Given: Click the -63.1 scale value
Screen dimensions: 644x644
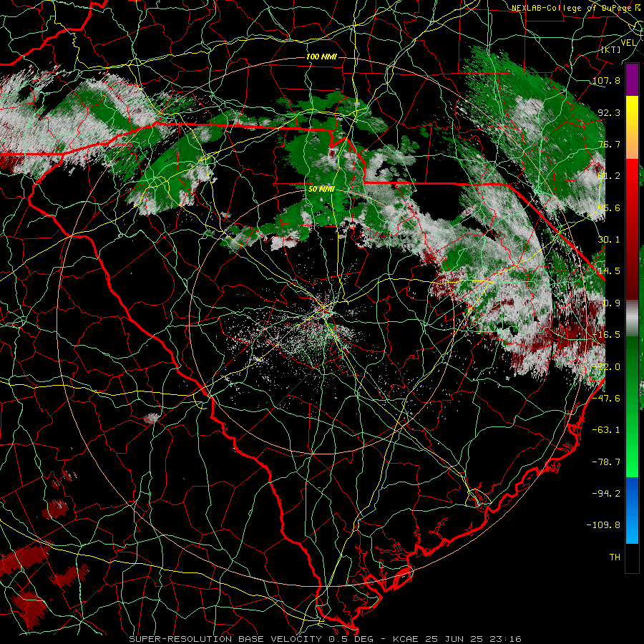Looking at the screenshot, I should pos(606,430).
